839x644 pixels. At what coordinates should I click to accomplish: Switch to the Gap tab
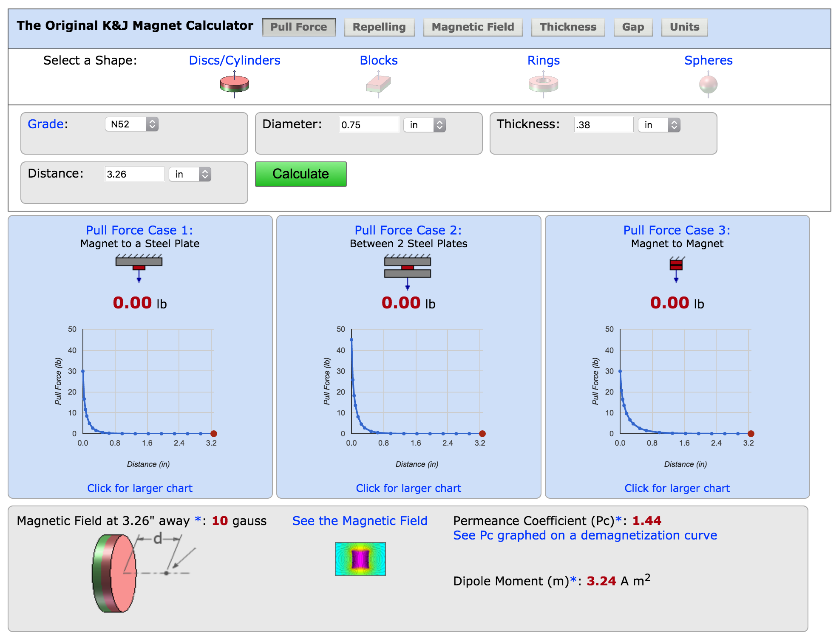tap(633, 27)
